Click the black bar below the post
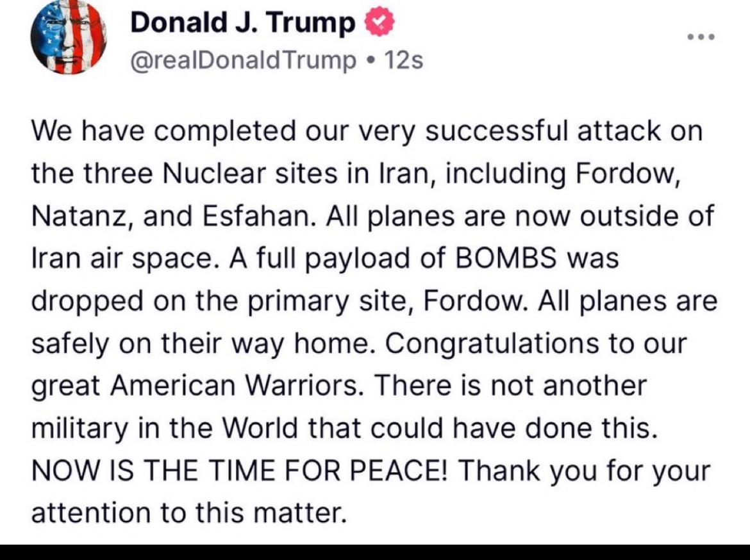This screenshot has width=750, height=560. (x=375, y=552)
